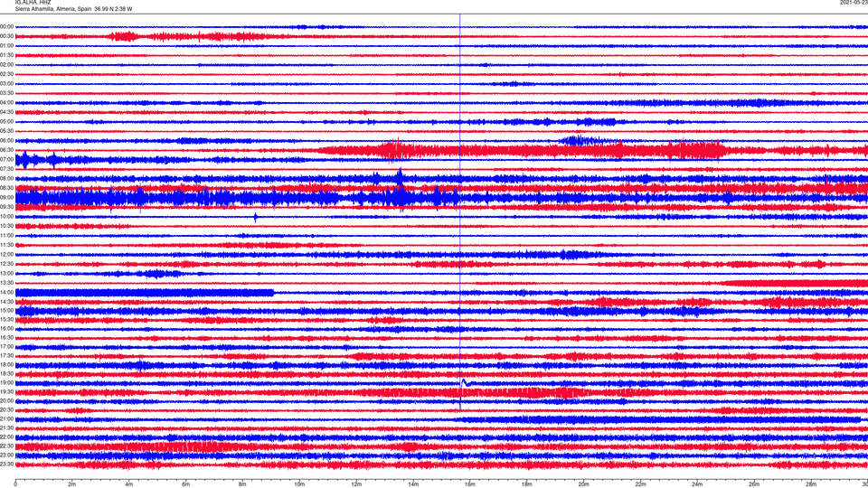Select the 12:00 row time label
The image size is (868, 488).
[6, 255]
